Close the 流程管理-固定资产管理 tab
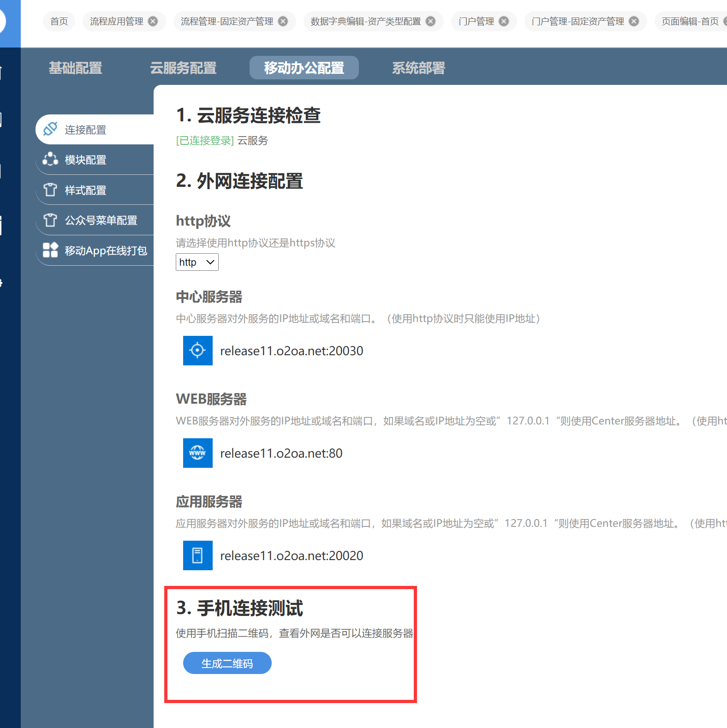Image resolution: width=727 pixels, height=728 pixels. click(283, 21)
